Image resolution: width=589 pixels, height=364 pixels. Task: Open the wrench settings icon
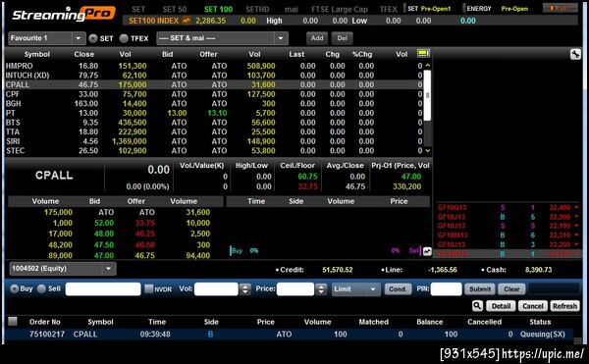[x=575, y=54]
